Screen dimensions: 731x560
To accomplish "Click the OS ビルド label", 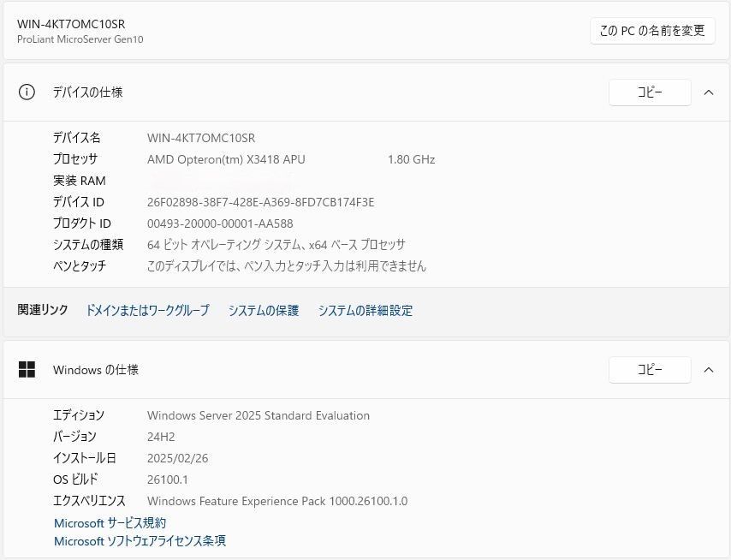I will coord(75,480).
